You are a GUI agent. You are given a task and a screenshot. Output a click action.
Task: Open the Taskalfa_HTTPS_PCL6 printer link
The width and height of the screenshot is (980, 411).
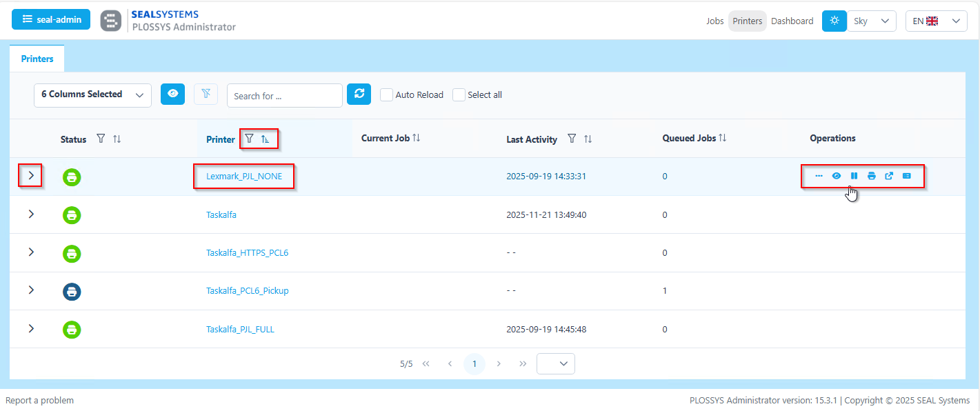point(247,252)
